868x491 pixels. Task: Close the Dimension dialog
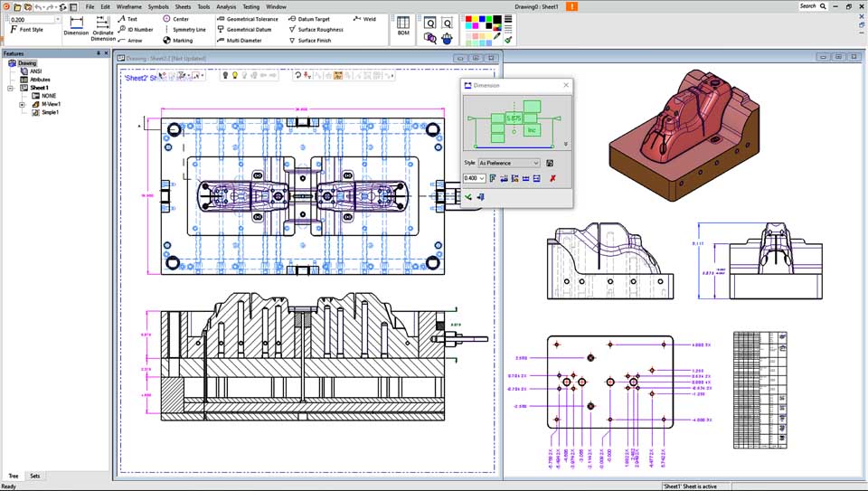coord(566,85)
